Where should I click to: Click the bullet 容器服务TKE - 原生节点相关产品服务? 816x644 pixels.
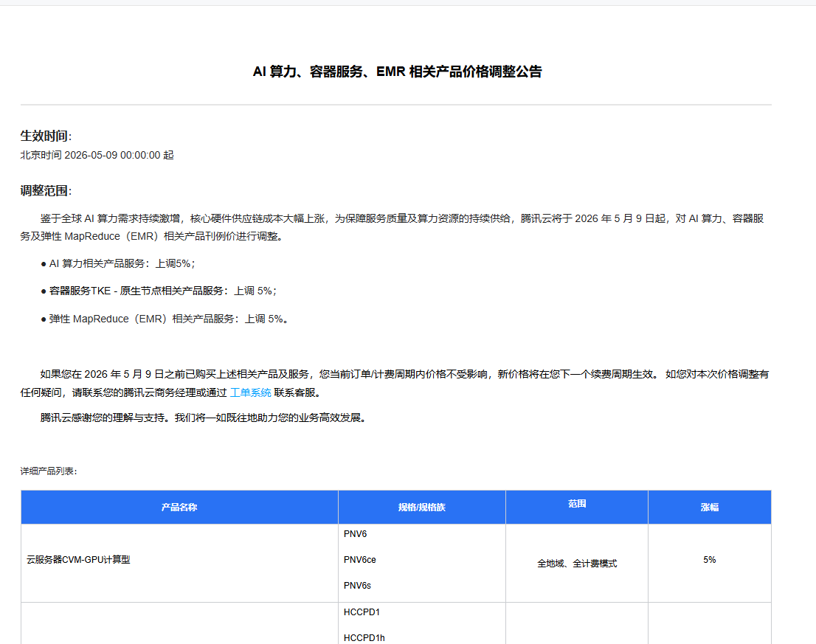coord(159,291)
